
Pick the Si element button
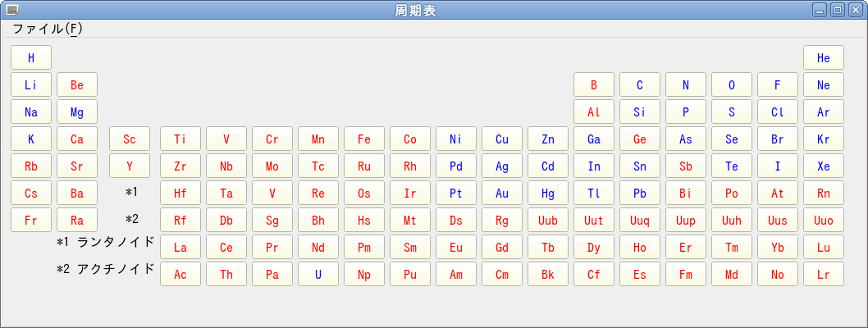(x=640, y=112)
